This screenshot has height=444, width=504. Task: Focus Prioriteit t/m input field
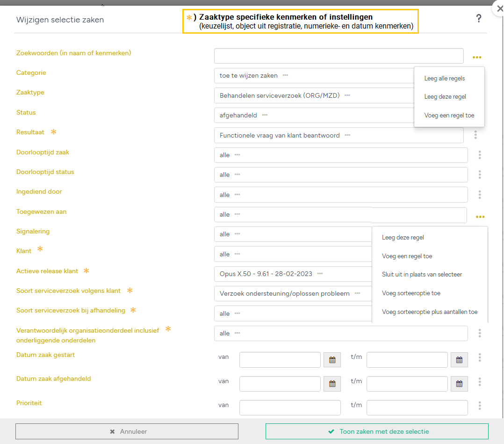(x=417, y=408)
